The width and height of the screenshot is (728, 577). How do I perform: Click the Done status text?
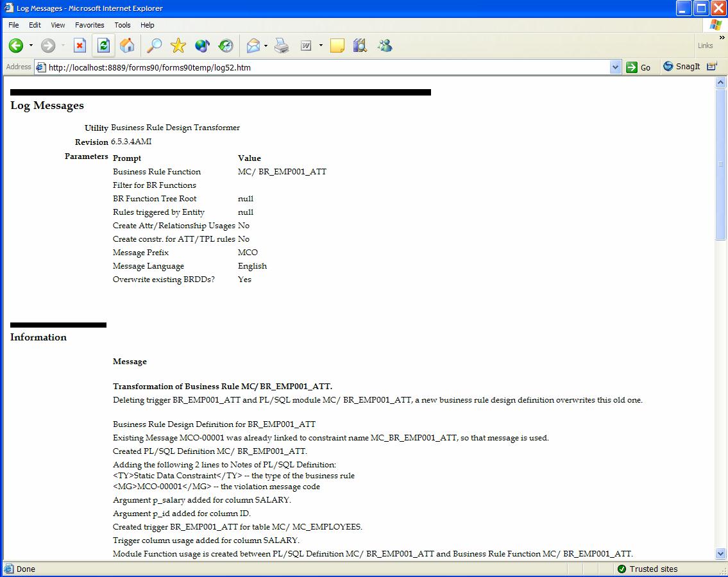(x=26, y=569)
